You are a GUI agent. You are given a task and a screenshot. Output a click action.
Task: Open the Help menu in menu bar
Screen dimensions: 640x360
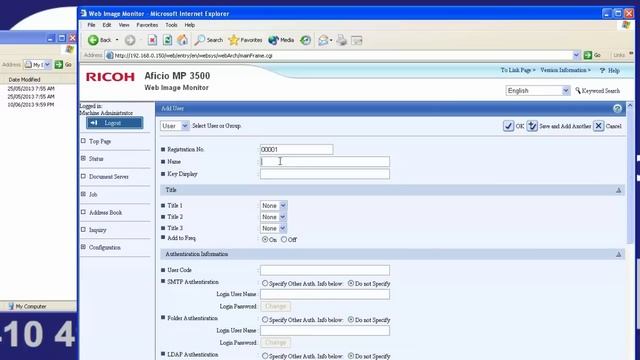coord(189,25)
